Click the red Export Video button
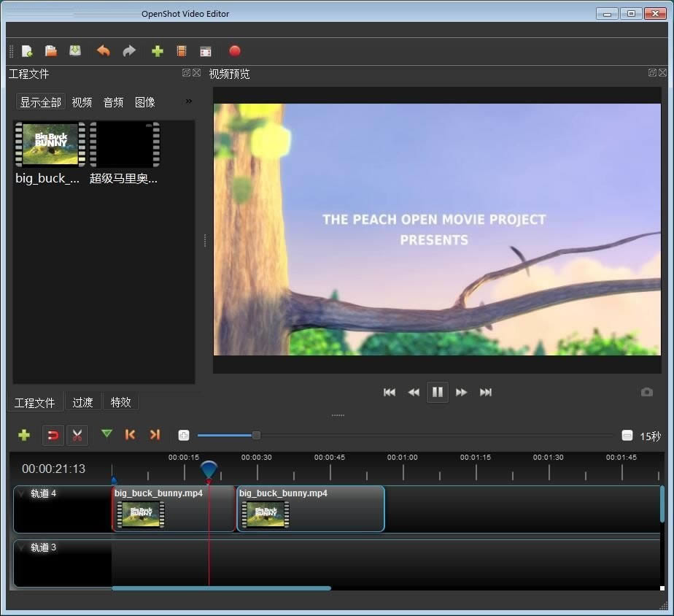 pos(235,51)
